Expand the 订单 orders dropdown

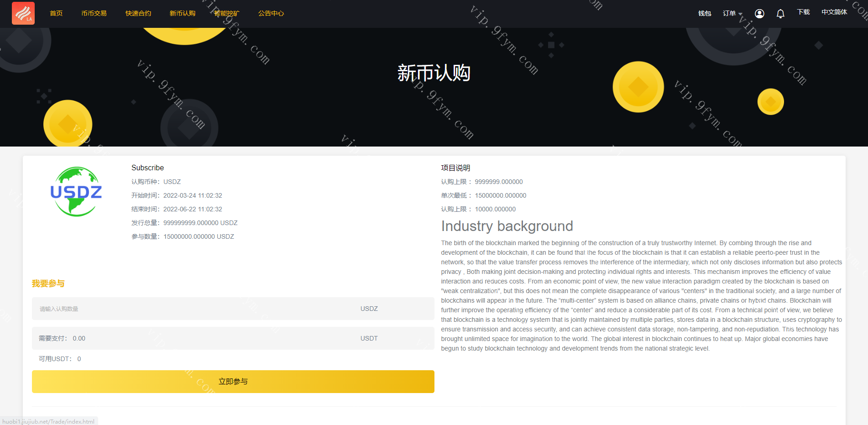(732, 14)
